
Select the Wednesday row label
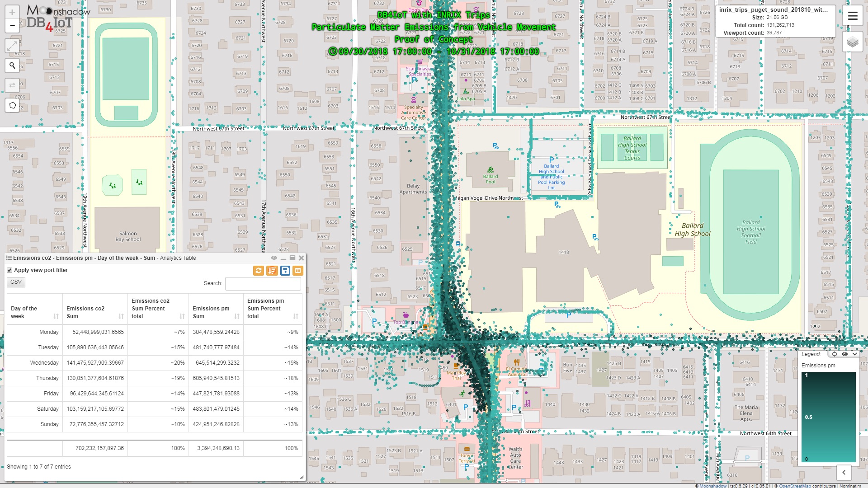click(x=44, y=363)
